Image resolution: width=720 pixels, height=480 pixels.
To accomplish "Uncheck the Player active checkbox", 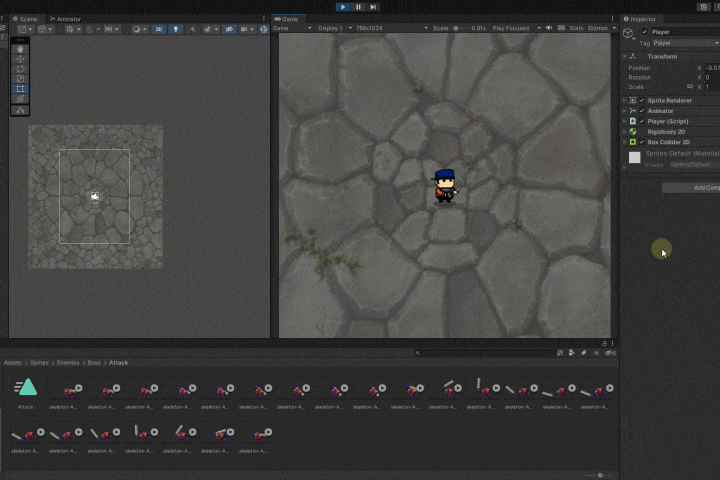I will tap(645, 32).
